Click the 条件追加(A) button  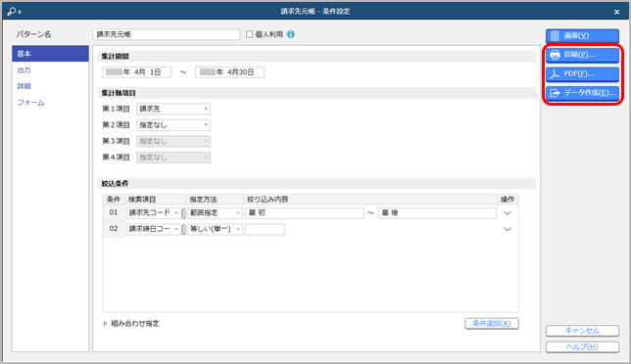pos(492,324)
